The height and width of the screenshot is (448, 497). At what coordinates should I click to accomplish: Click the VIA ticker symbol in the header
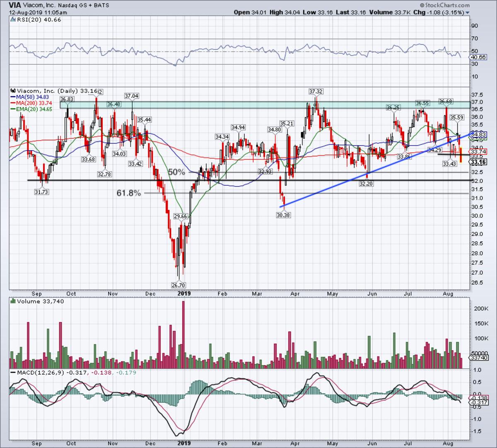15,5
